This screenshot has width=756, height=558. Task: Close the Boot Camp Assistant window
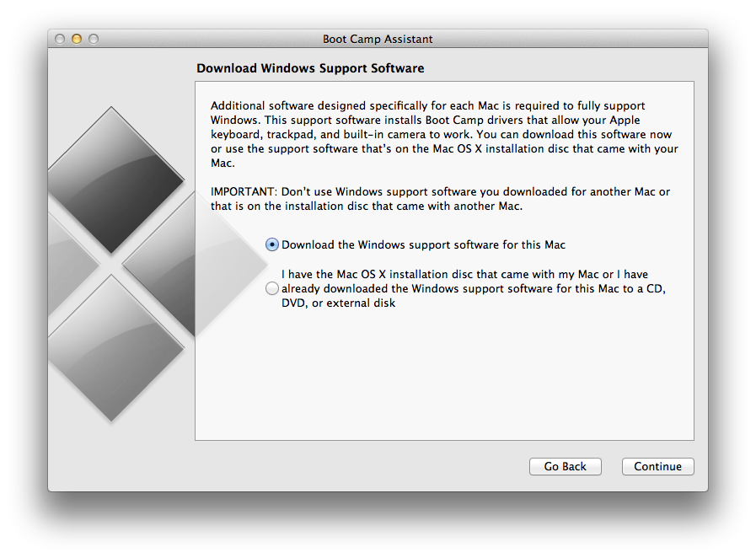[x=60, y=39]
